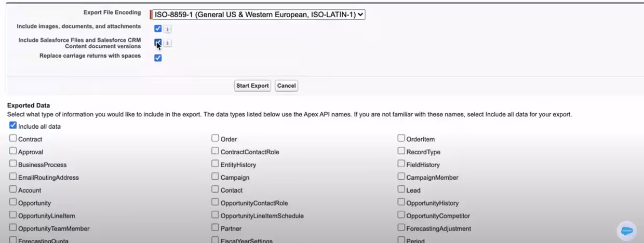The height and width of the screenshot is (243, 644).
Task: Check the OpportunityHistory checkbox
Action: click(401, 202)
